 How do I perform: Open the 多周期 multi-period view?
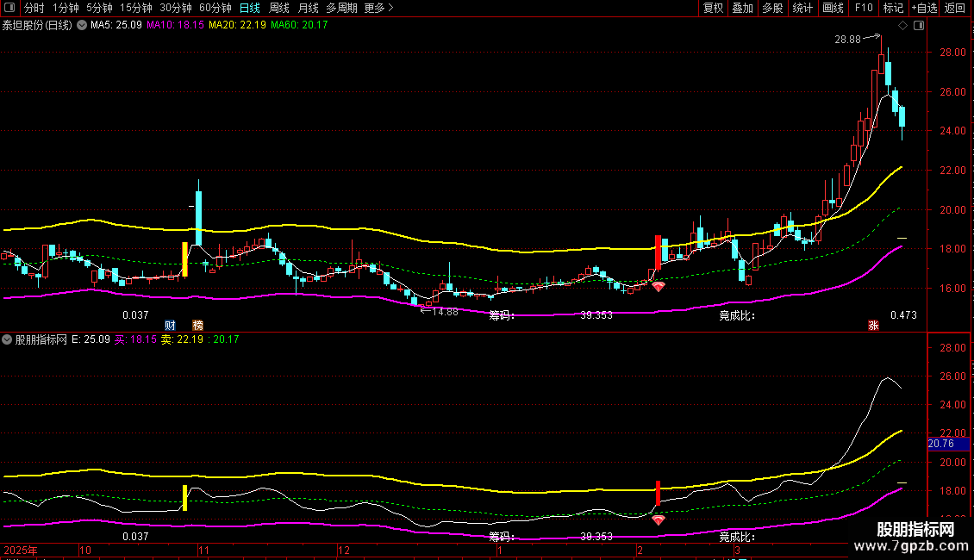[341, 8]
